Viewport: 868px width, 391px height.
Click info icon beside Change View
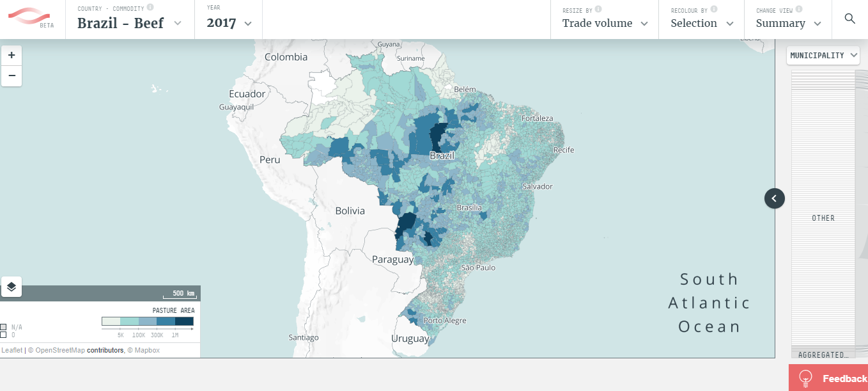799,10
